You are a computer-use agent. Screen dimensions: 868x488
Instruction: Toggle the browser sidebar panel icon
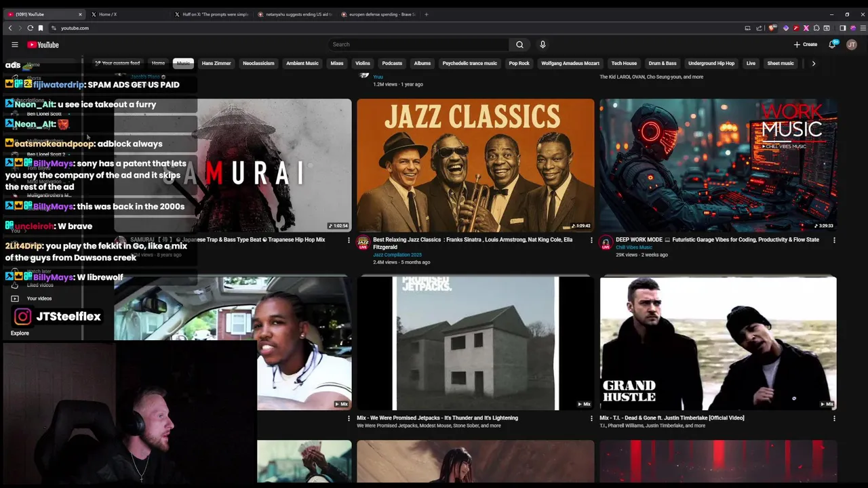(843, 28)
